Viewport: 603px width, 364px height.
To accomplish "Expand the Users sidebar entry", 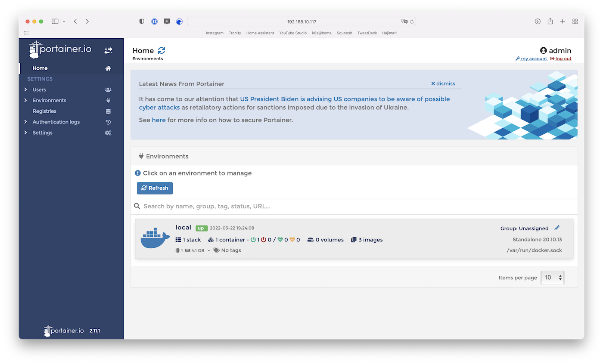I will pos(26,89).
